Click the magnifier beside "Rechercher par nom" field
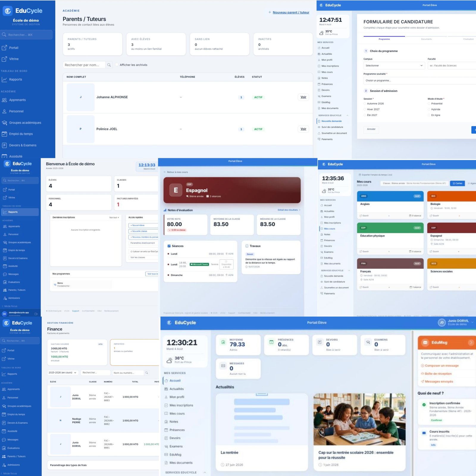Screen dimensions: 476x476 [x=109, y=65]
